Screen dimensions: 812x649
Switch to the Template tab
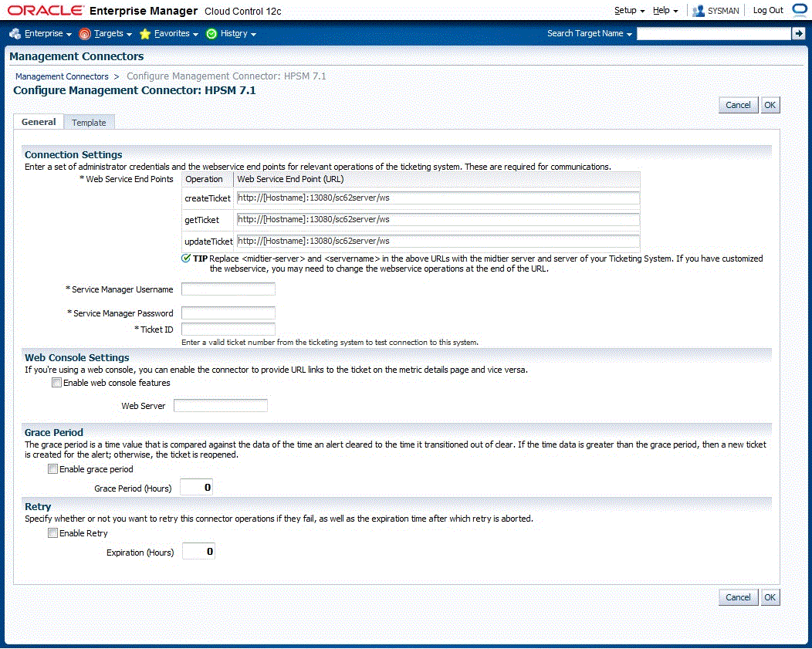[89, 123]
